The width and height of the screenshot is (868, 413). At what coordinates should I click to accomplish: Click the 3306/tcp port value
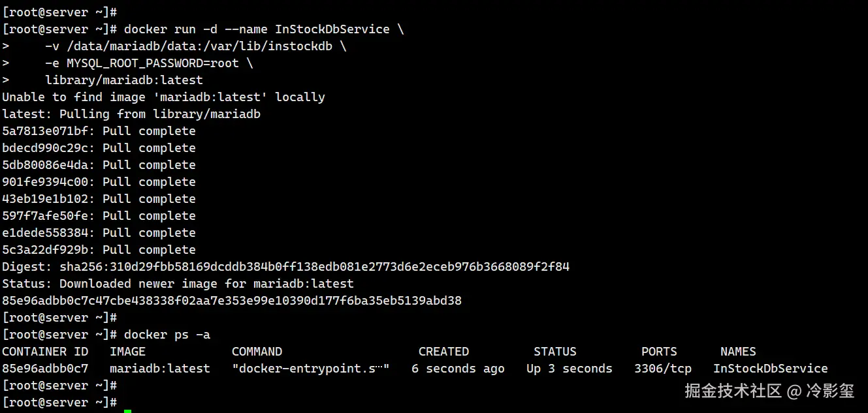click(x=662, y=369)
